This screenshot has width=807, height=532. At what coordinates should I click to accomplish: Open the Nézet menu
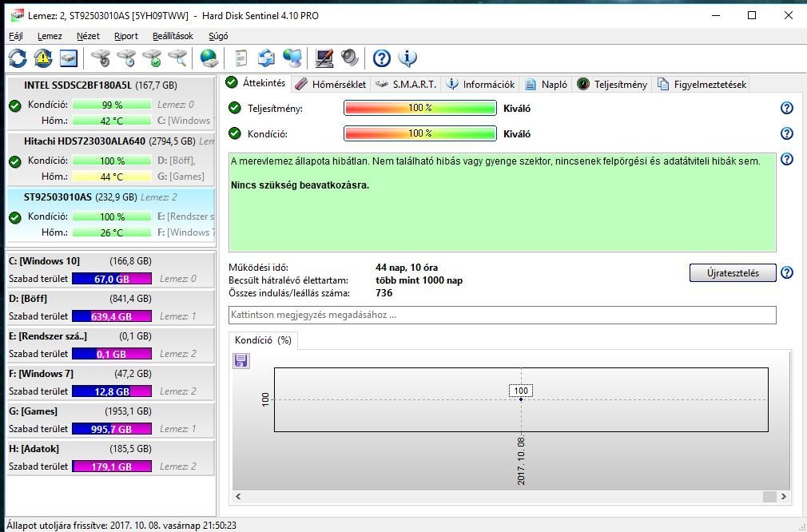pyautogui.click(x=88, y=36)
